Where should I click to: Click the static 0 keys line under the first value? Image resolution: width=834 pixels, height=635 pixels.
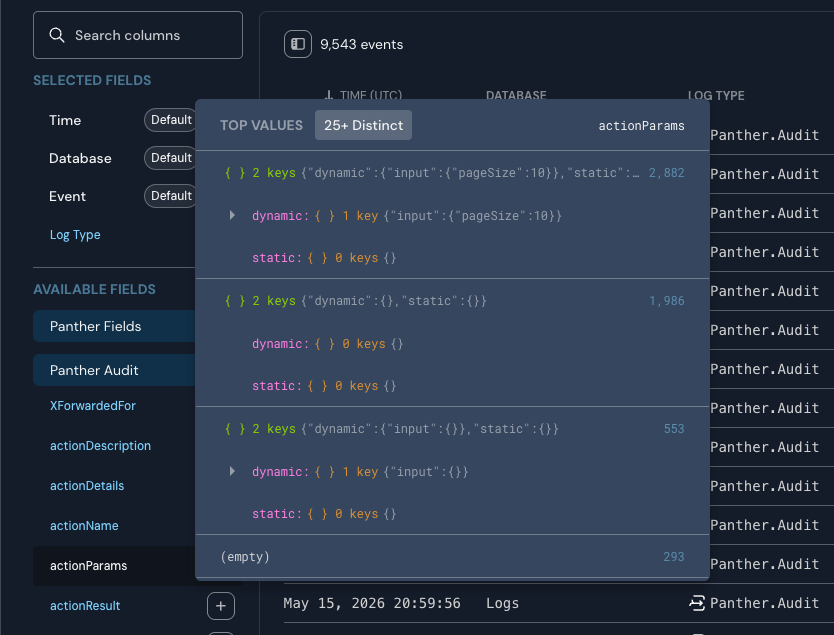tap(324, 258)
